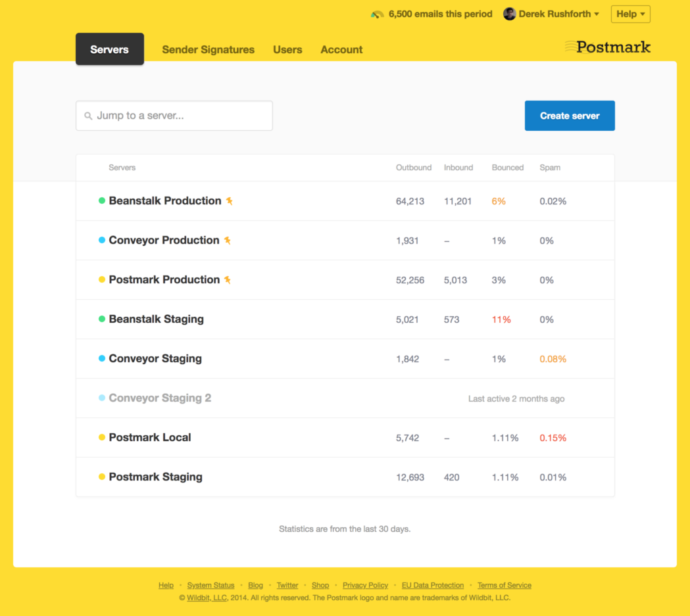This screenshot has width=690, height=616.
Task: Open the Help link in the footer
Action: click(166, 585)
